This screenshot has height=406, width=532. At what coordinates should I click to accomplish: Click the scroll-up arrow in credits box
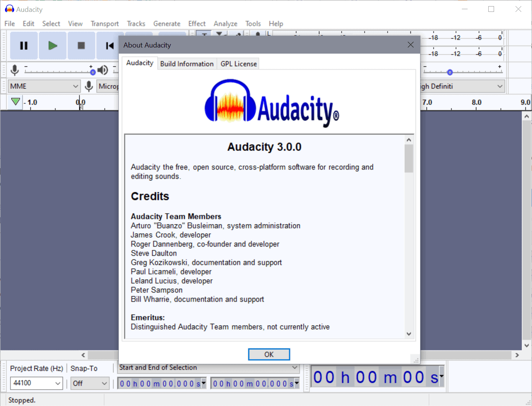click(x=409, y=140)
